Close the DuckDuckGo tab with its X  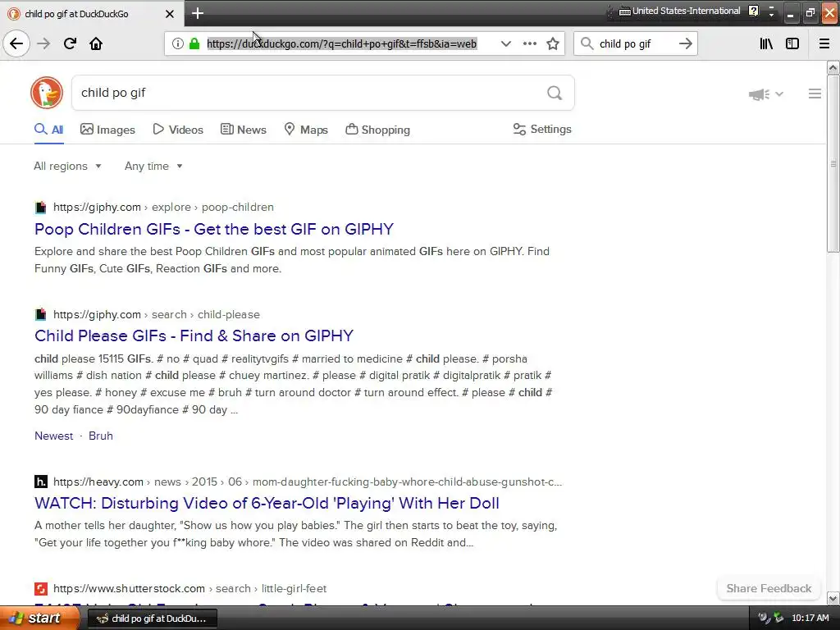170,14
